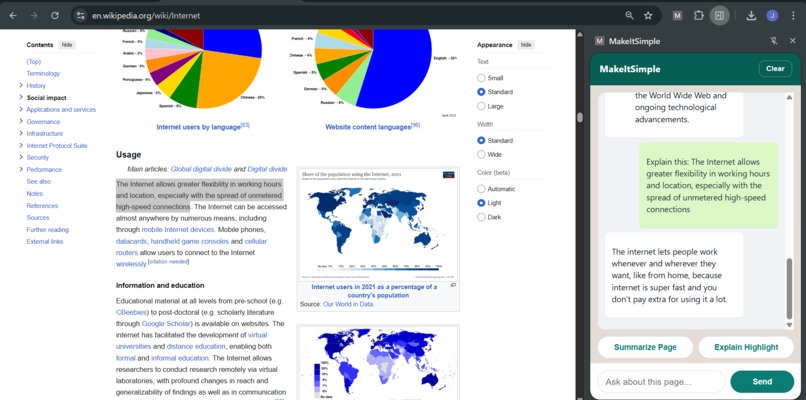
Task: Hide the Appearance panel
Action: coord(526,45)
